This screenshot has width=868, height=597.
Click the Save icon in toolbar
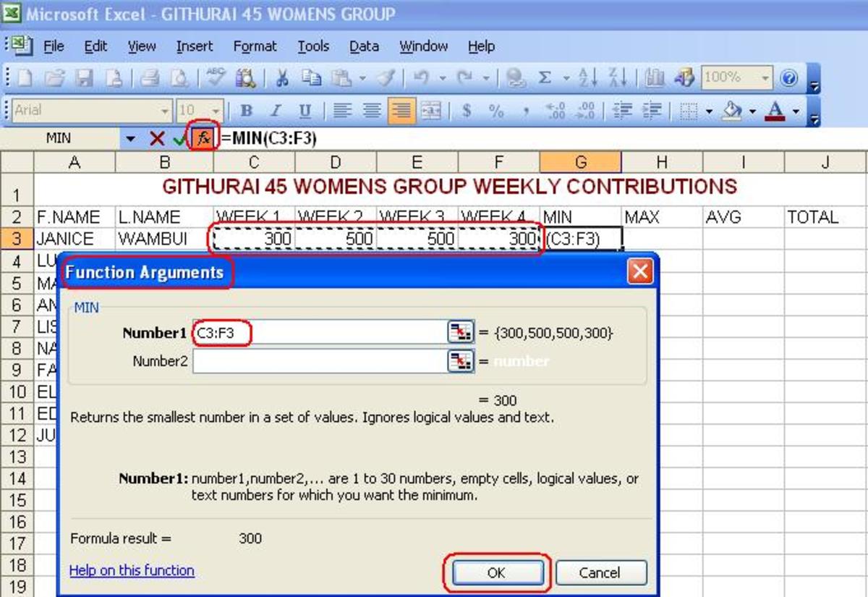(x=83, y=78)
